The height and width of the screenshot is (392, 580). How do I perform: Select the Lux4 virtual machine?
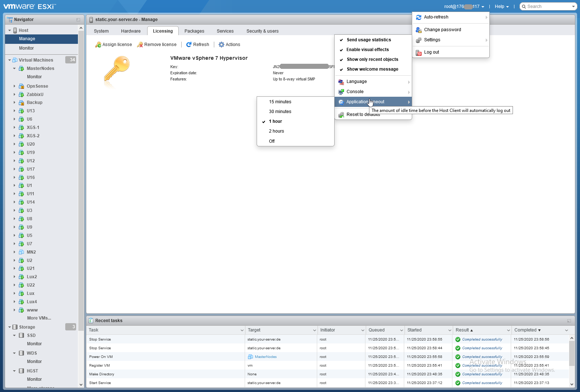pyautogui.click(x=32, y=302)
